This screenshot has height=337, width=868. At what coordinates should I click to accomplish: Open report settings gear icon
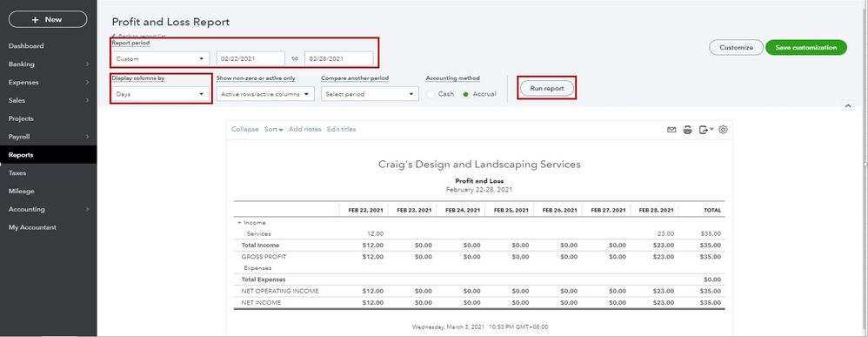click(x=723, y=131)
